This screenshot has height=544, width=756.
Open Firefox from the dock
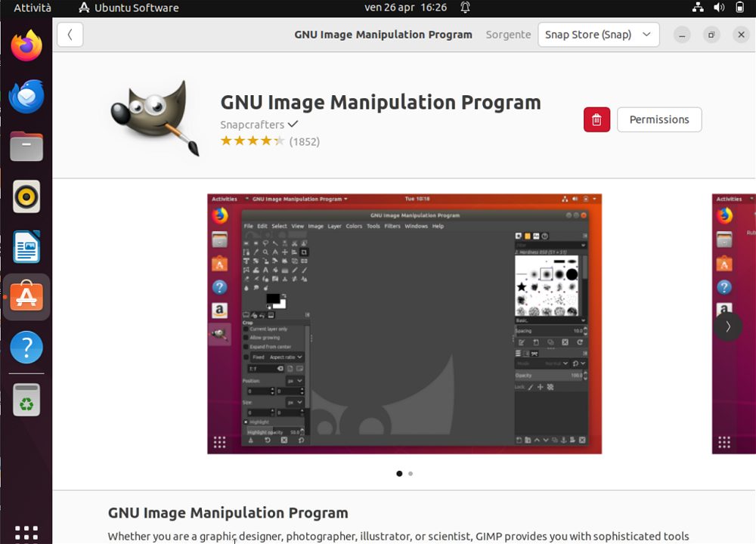coord(26,46)
